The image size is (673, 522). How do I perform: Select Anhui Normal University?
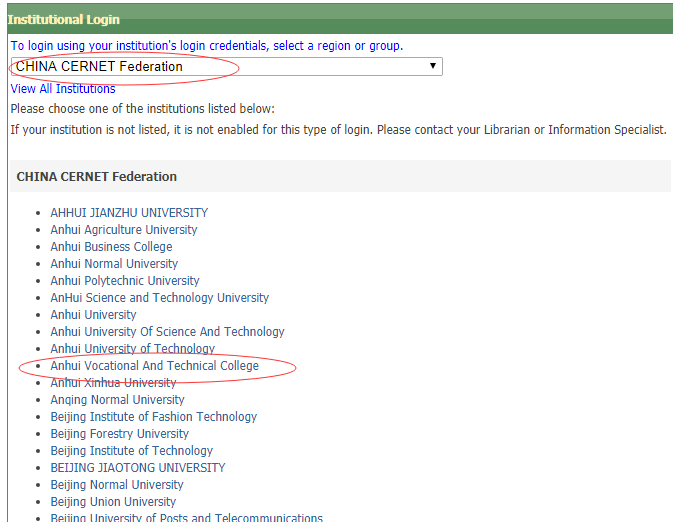114,264
